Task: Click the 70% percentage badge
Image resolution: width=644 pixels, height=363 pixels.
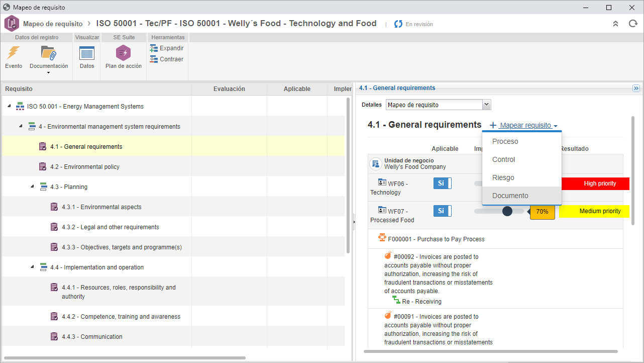Action: tap(542, 212)
